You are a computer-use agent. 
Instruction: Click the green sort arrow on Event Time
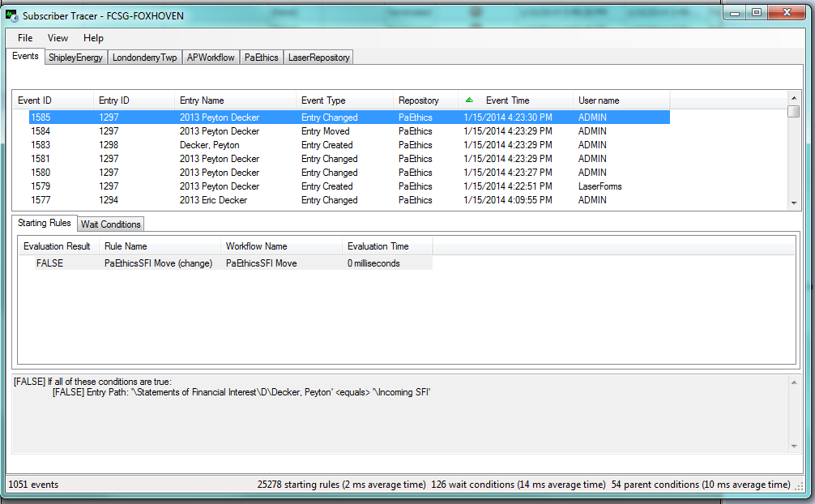[x=469, y=100]
